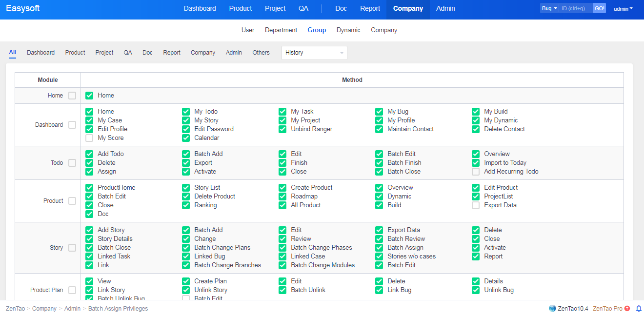Uncheck the Create Product privilege

click(x=282, y=188)
